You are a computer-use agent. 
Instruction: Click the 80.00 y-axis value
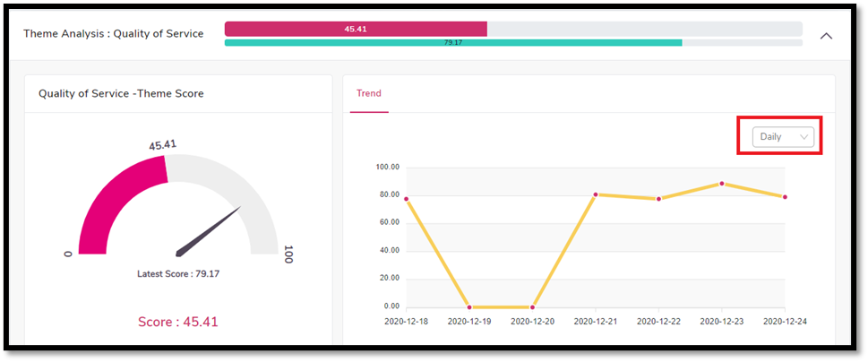coord(389,194)
